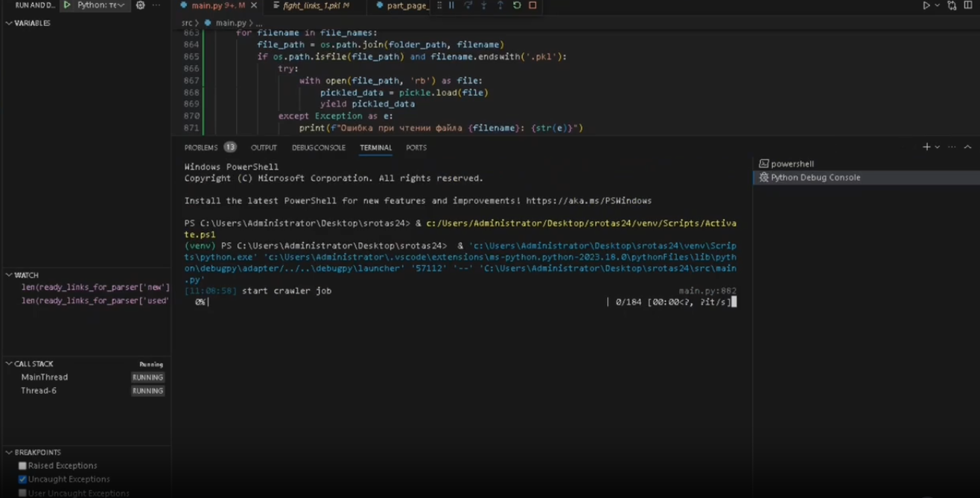Restart the debug session
The image size is (980, 498).
517,5
